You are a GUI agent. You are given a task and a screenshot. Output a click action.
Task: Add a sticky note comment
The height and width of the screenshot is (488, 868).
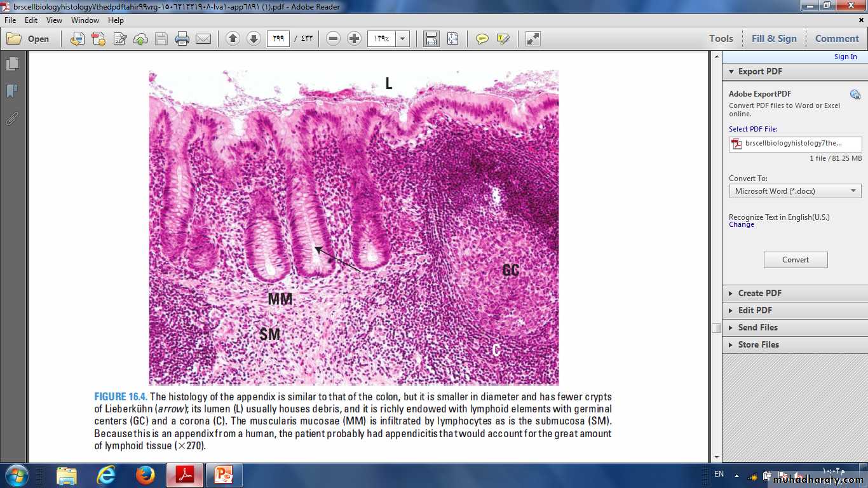coord(482,39)
